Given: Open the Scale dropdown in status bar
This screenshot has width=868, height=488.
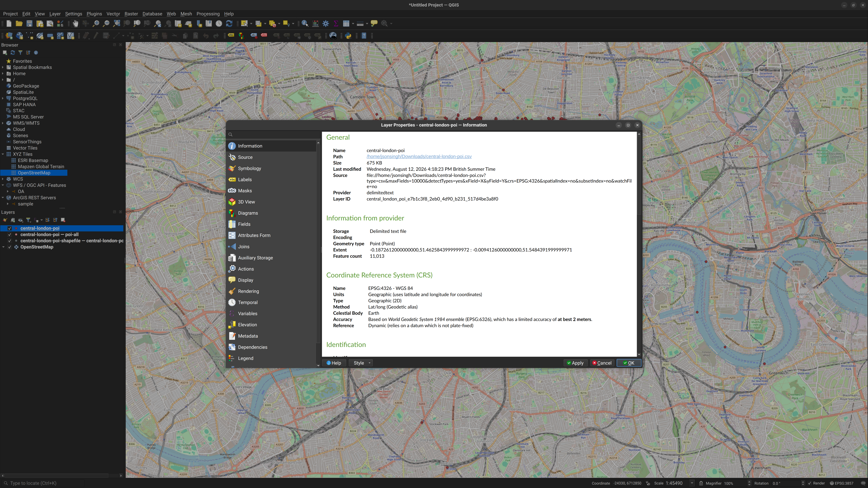Looking at the screenshot, I should tap(692, 483).
